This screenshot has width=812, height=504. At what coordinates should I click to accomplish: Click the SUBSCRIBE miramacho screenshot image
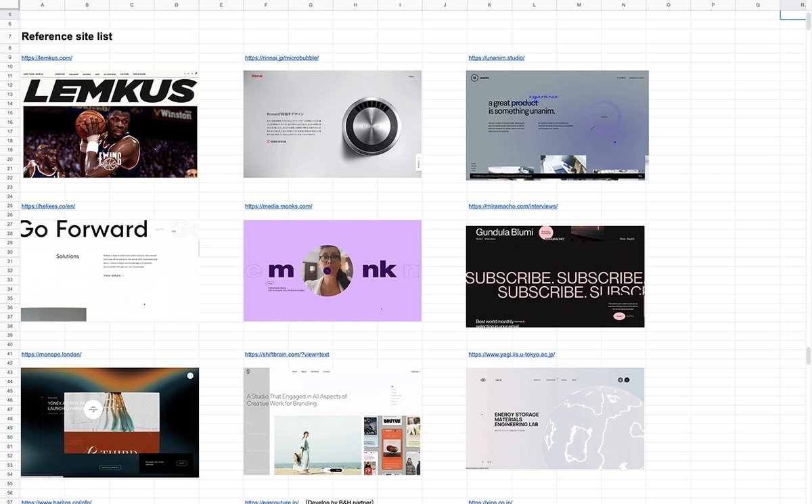(555, 276)
